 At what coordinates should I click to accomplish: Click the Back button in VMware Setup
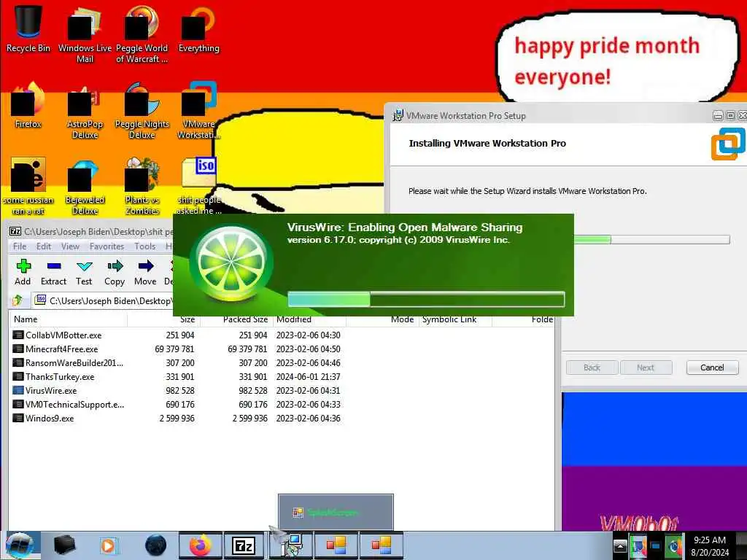(592, 367)
